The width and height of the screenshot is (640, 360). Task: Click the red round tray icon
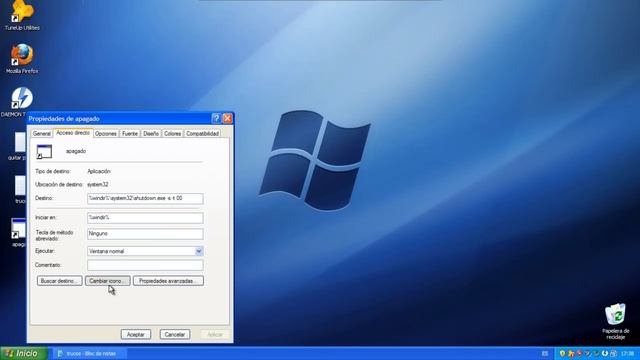click(x=579, y=353)
